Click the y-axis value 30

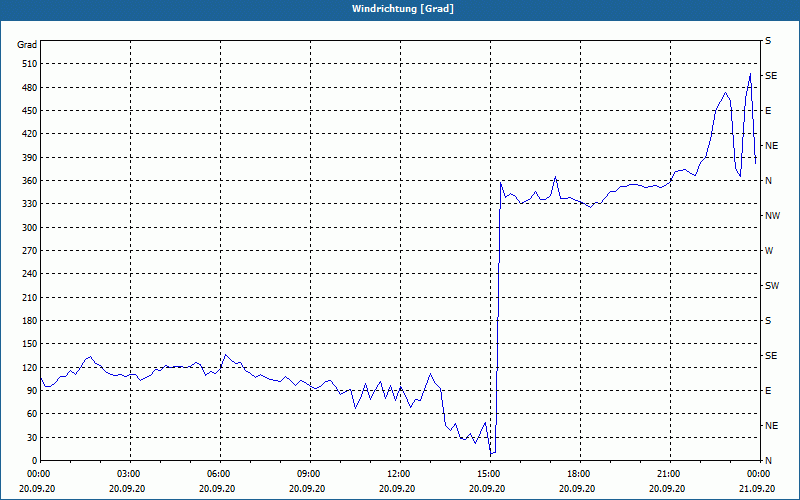coord(32,437)
